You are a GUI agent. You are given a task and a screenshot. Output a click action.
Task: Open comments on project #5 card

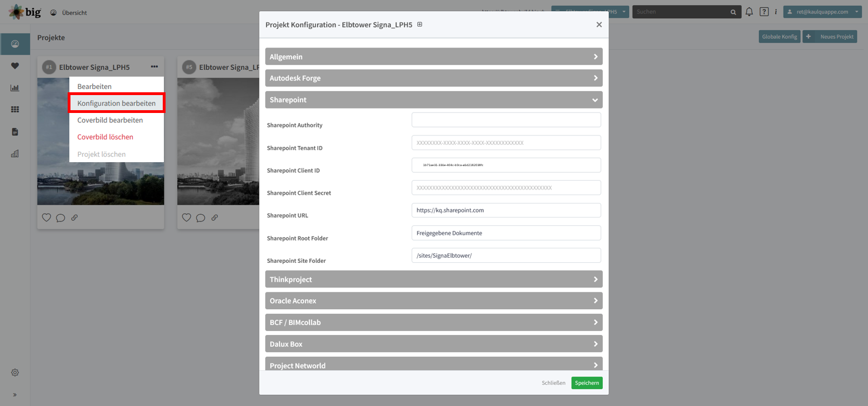tap(201, 218)
